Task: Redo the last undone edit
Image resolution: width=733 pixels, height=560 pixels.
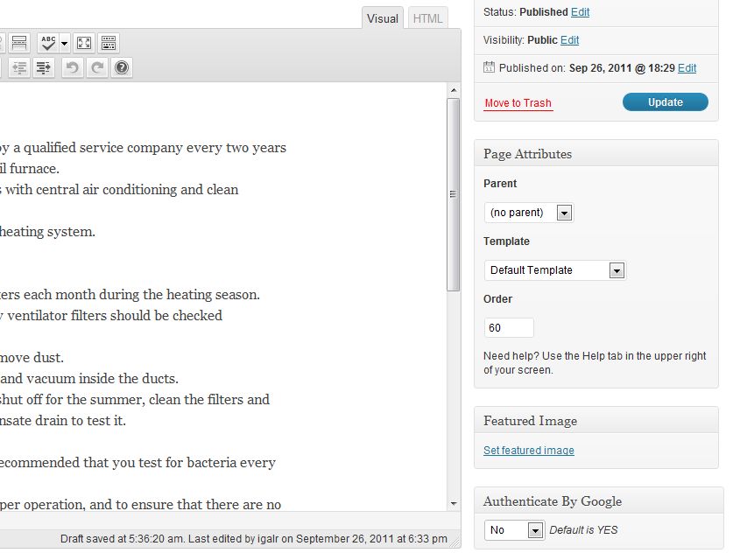Action: (x=96, y=67)
